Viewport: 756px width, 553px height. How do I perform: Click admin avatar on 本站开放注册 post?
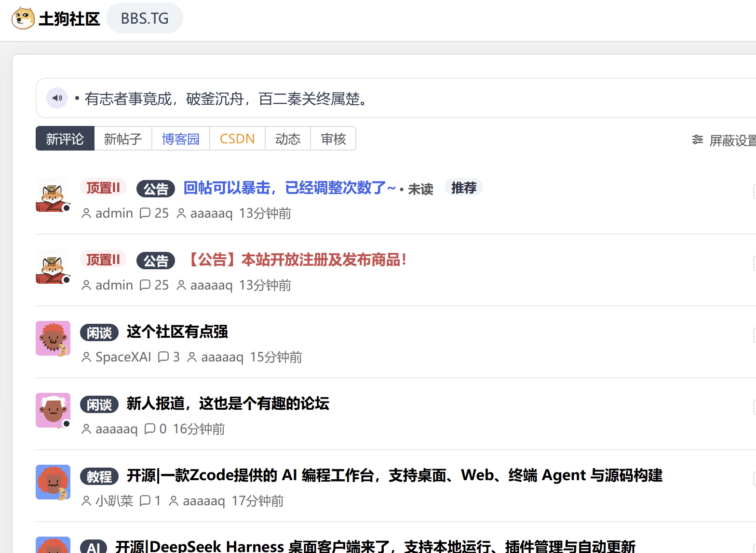53,266
